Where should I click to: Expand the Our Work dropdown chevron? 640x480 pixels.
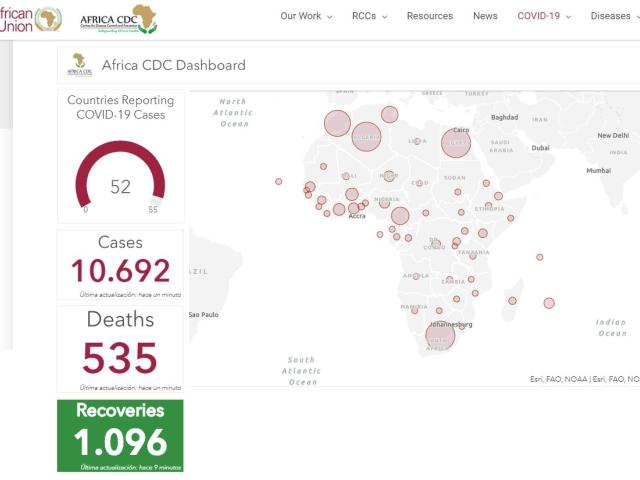330,17
